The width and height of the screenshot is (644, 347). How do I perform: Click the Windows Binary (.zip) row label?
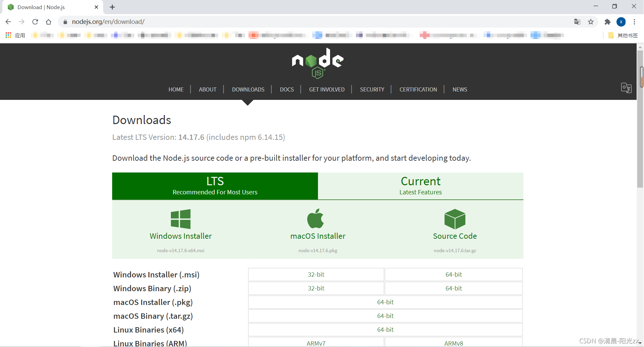(x=152, y=288)
